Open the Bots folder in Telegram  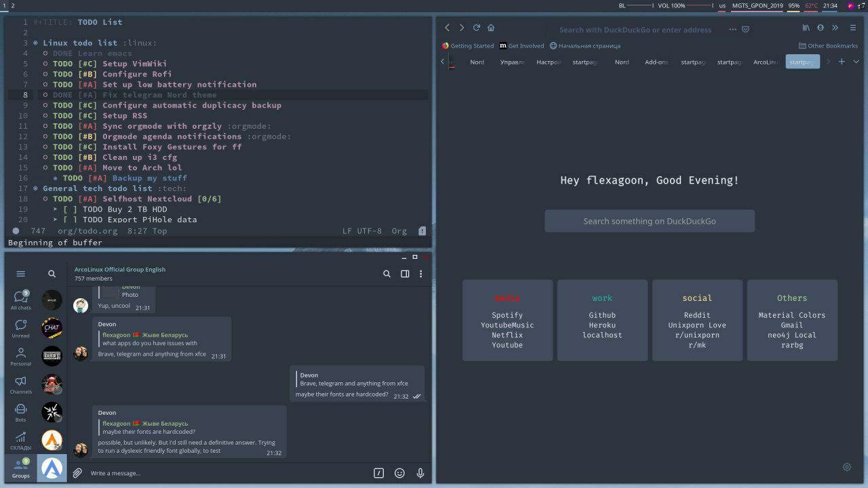tap(21, 412)
